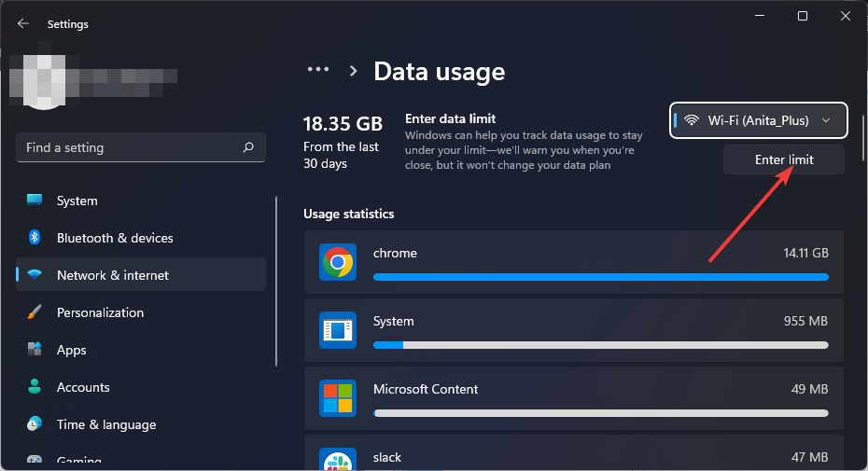Open the Wi-Fi (Anita_Plus) network dropdown
Image resolution: width=868 pixels, height=471 pixels.
tap(758, 120)
